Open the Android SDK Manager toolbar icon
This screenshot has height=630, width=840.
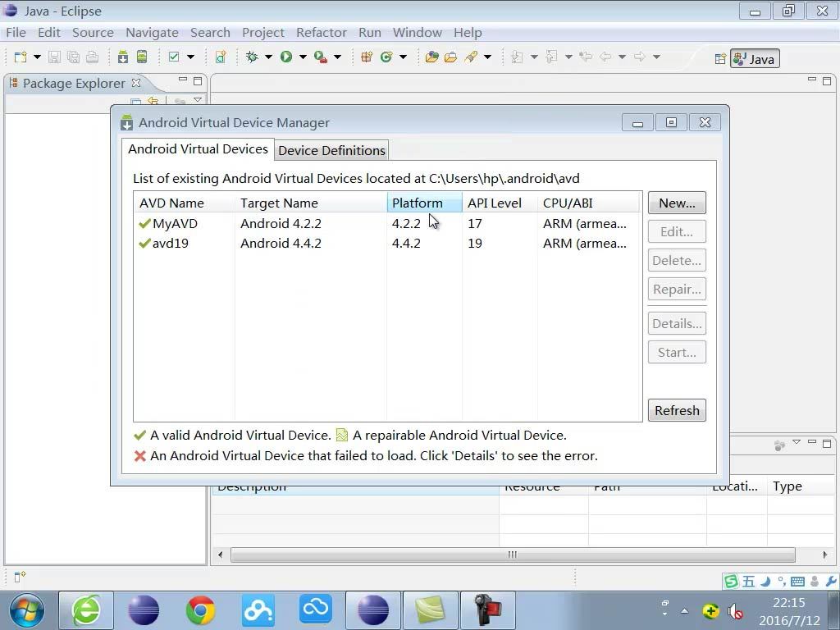(x=123, y=57)
